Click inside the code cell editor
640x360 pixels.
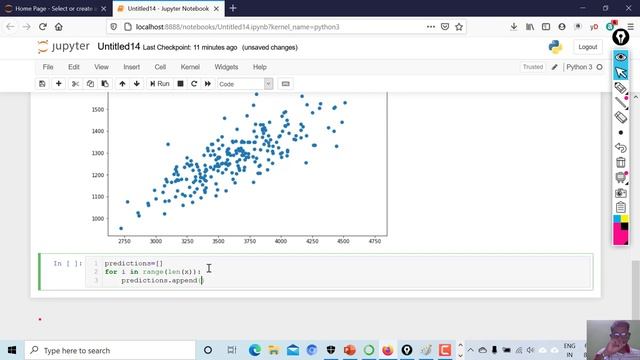point(346,272)
